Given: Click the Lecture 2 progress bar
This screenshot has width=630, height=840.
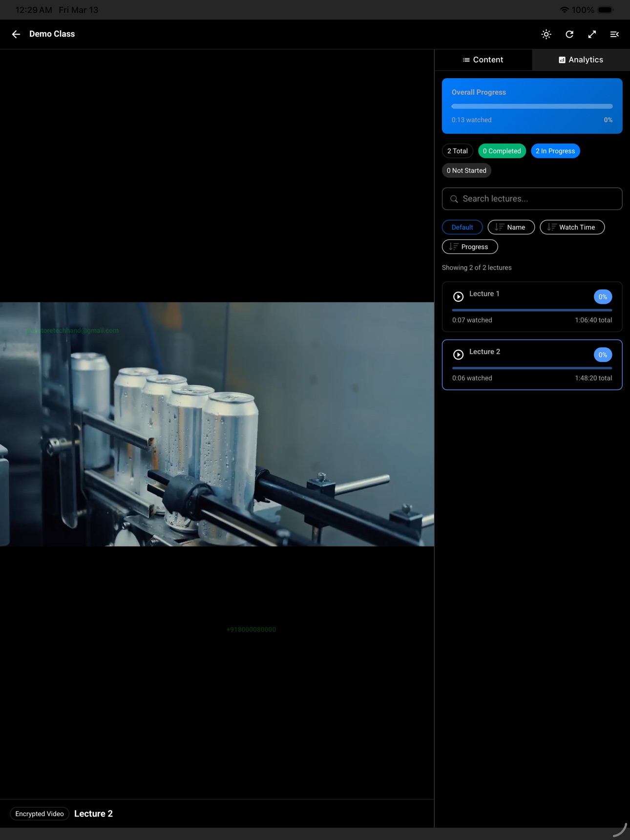Looking at the screenshot, I should point(532,368).
